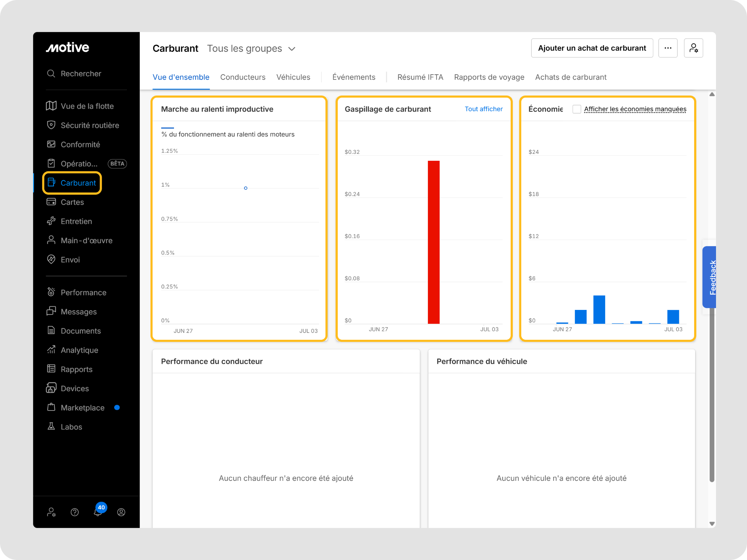Click Ajouter un achat de carburant button
This screenshot has height=560, width=747.
[x=592, y=48]
